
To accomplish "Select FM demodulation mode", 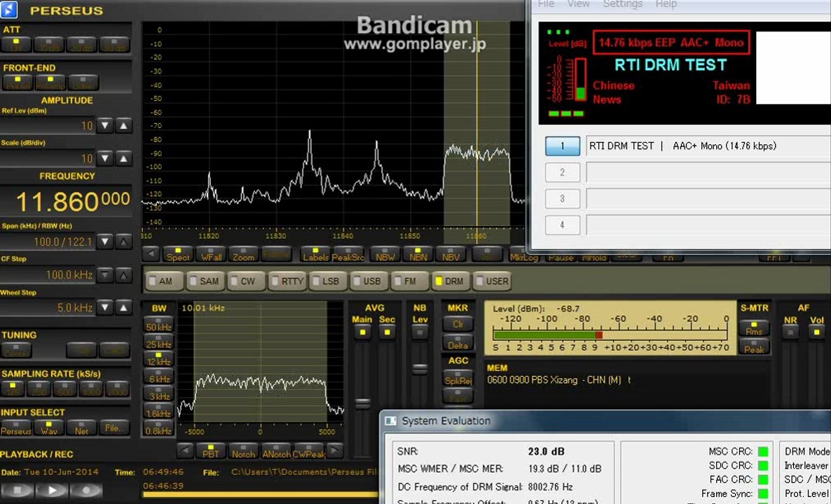I will [410, 281].
